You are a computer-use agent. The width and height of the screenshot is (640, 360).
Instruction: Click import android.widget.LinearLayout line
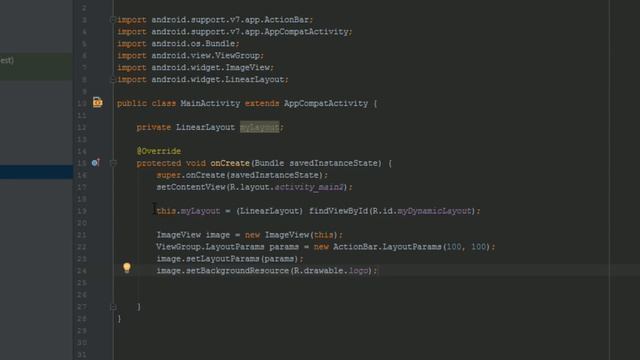[203, 79]
